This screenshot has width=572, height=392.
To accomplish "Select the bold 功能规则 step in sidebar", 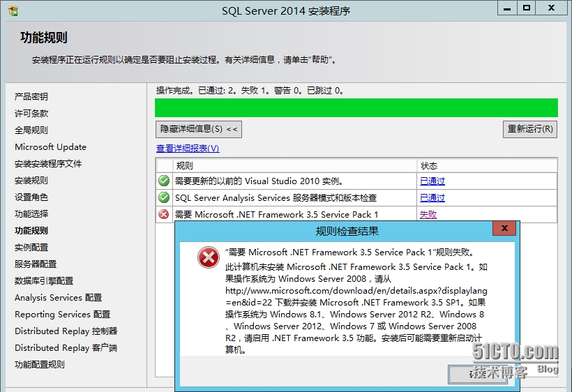I will pyautogui.click(x=31, y=231).
